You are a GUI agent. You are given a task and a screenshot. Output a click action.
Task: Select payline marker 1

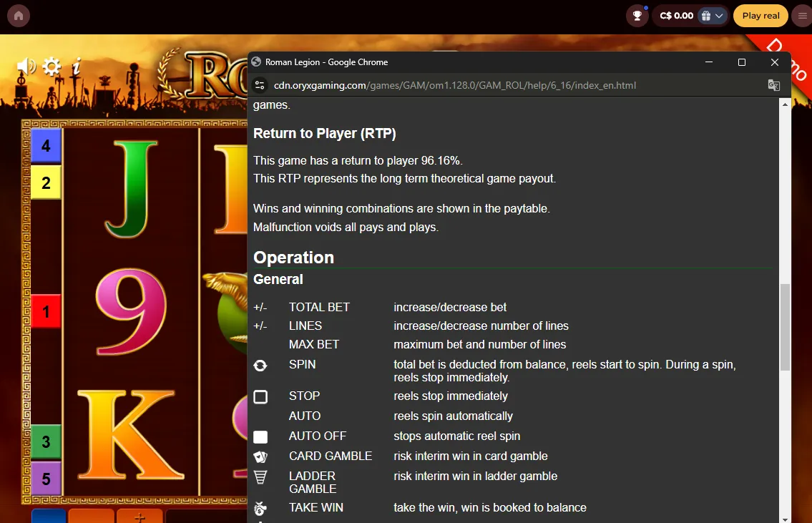coord(46,311)
